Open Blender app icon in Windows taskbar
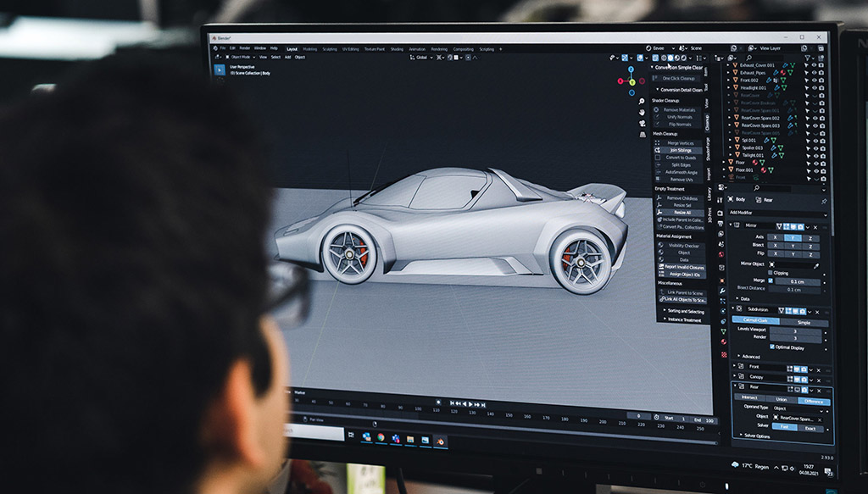This screenshot has height=494, width=868. [x=440, y=441]
